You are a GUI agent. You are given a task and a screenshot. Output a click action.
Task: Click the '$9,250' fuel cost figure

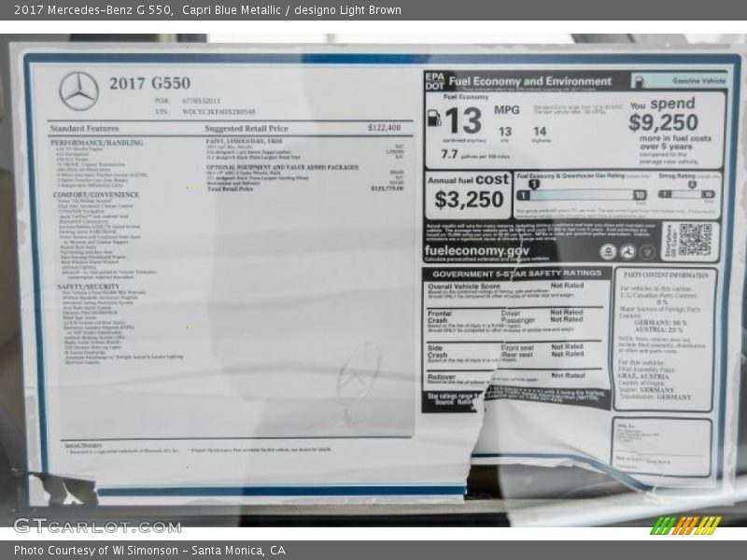pyautogui.click(x=663, y=122)
